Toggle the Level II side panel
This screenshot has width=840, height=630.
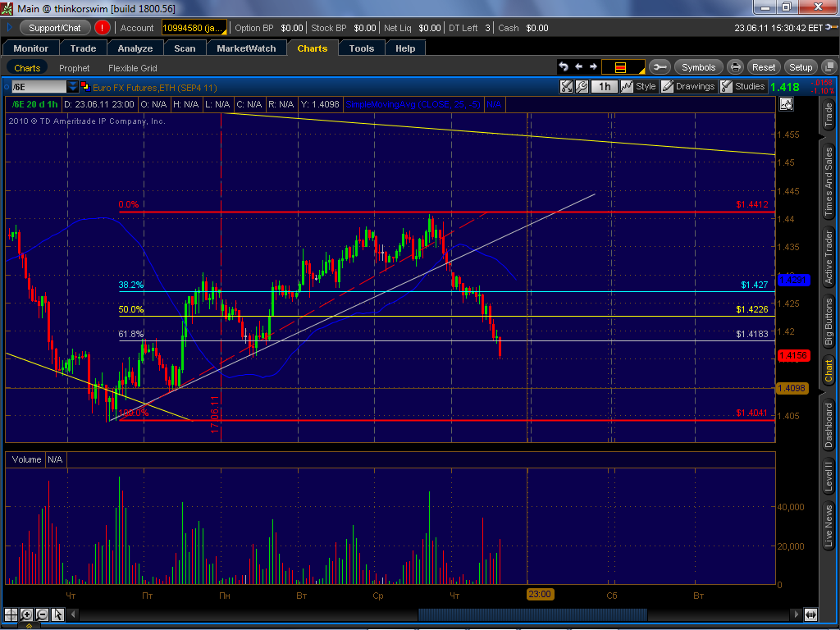pyautogui.click(x=829, y=476)
